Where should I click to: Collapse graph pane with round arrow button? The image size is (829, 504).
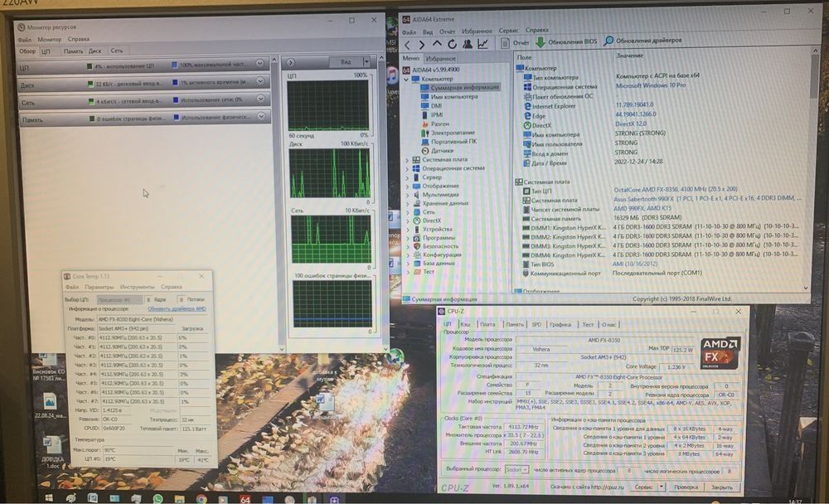tap(291, 62)
